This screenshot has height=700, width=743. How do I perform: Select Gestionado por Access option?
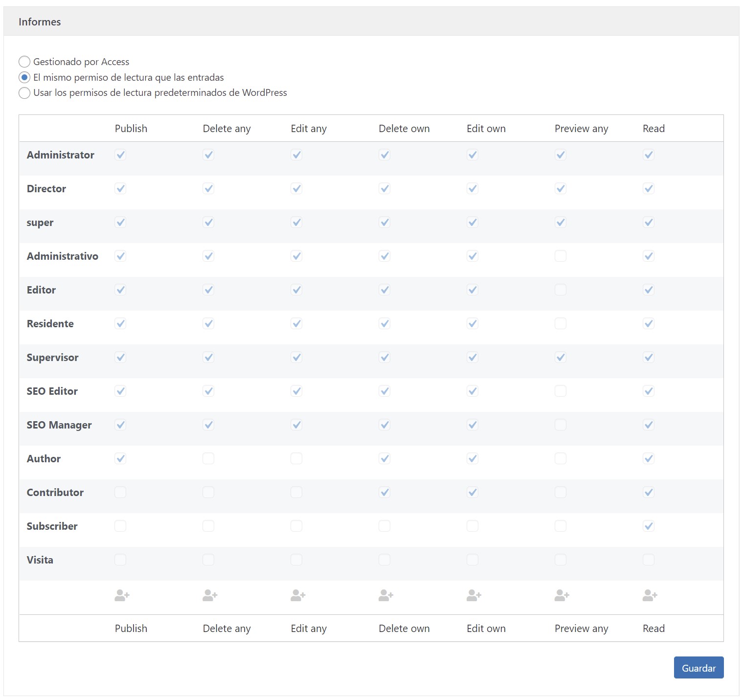click(24, 62)
